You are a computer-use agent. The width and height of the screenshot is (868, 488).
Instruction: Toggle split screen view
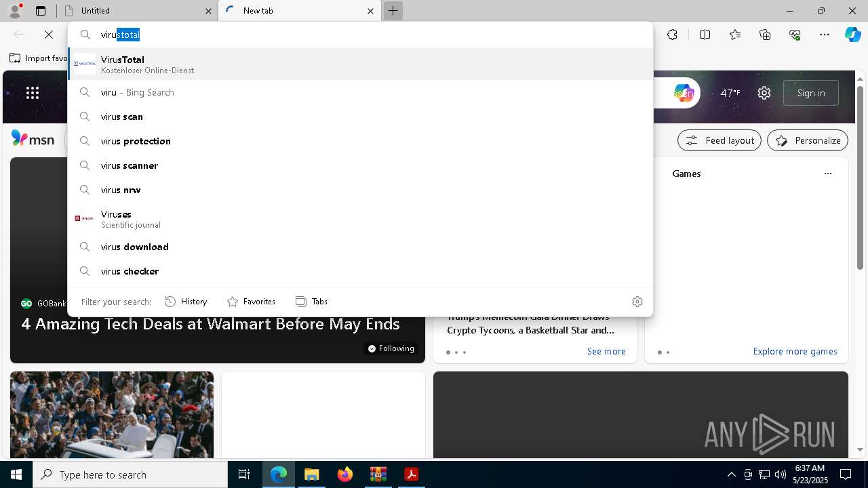click(705, 35)
